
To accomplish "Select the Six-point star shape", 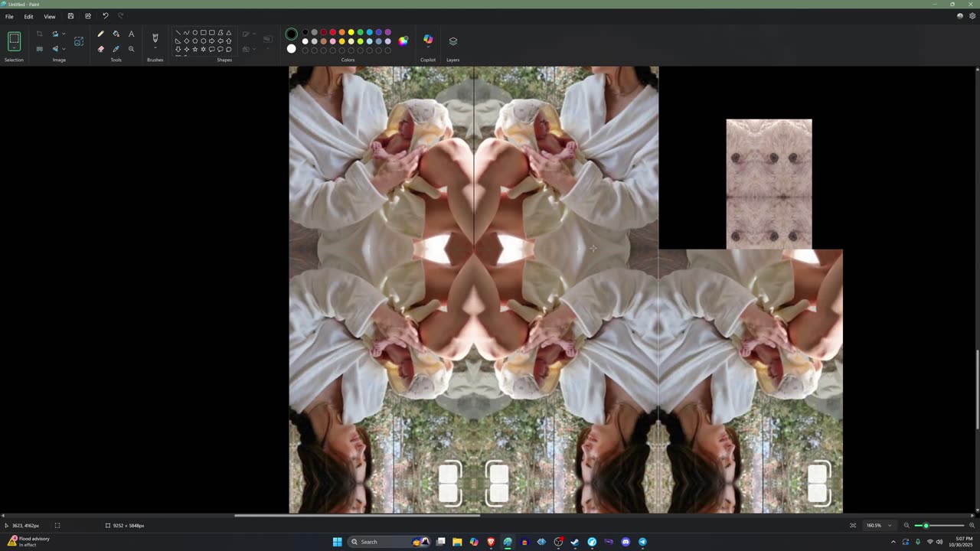I will point(203,50).
